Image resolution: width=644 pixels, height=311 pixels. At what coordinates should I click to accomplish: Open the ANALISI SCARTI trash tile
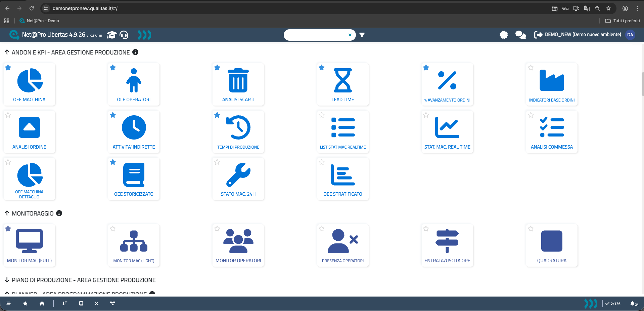(x=238, y=84)
